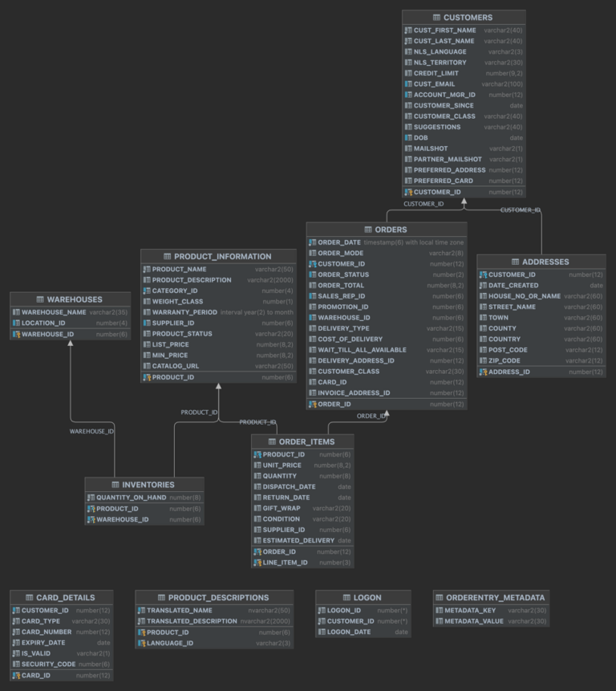This screenshot has height=691, width=616.
Task: Select the ADDRESSES table title
Action: (545, 262)
